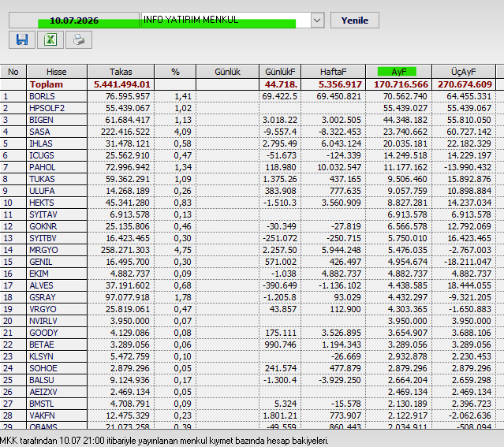Click percentage 4,75 in MRGYO row
Image resolution: width=504 pixels, height=447 pixels.
(183, 250)
